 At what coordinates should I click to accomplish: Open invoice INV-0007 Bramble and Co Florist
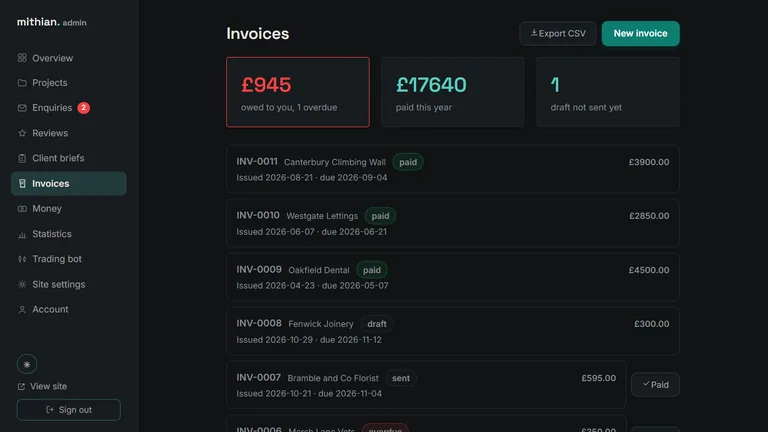[x=426, y=385]
